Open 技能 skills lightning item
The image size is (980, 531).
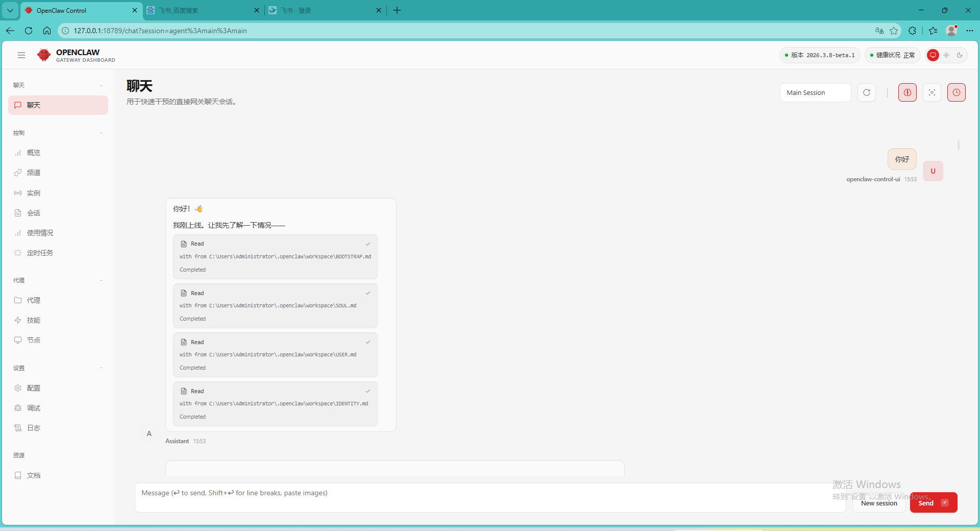[x=58, y=320]
